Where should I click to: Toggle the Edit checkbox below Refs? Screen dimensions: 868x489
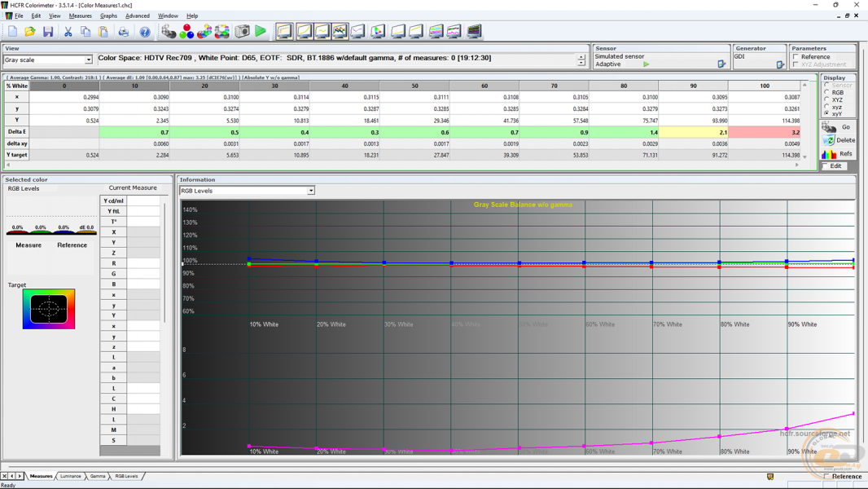click(x=825, y=166)
